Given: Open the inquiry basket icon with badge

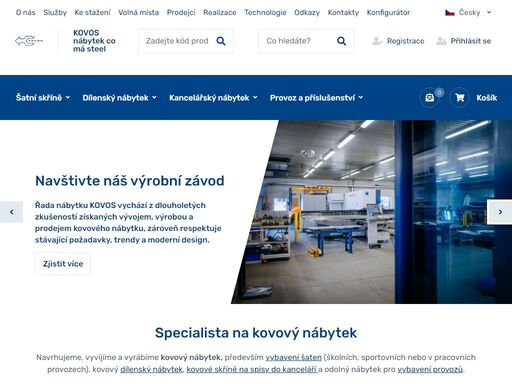Looking at the screenshot, I should tap(430, 98).
